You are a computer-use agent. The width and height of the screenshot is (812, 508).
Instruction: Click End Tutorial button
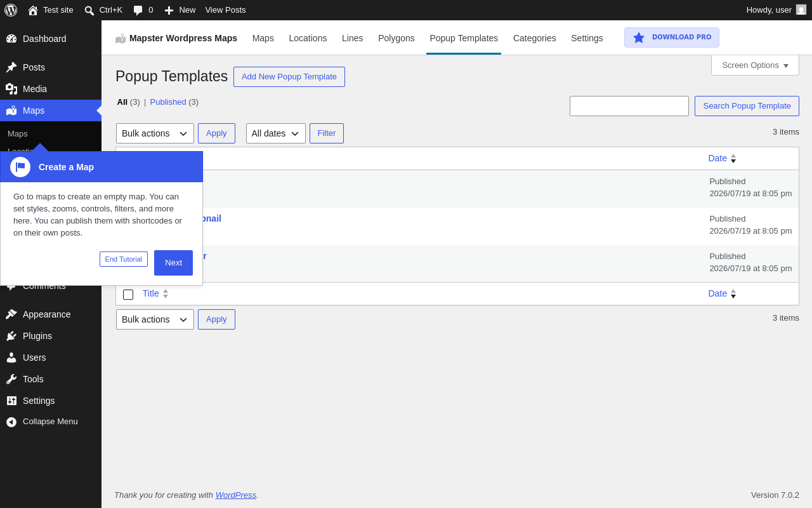[124, 259]
